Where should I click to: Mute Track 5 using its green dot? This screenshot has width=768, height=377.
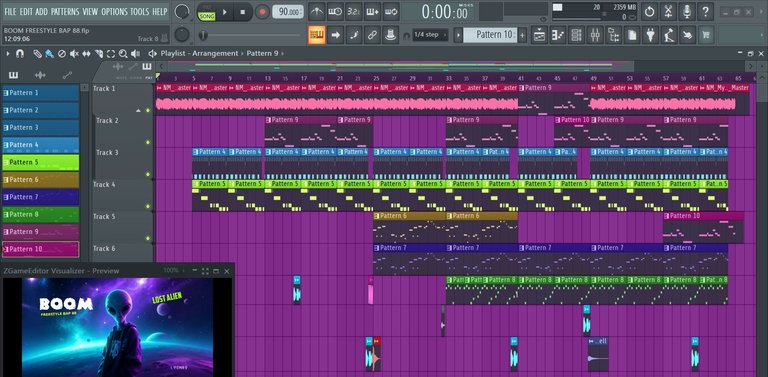pyautogui.click(x=148, y=238)
